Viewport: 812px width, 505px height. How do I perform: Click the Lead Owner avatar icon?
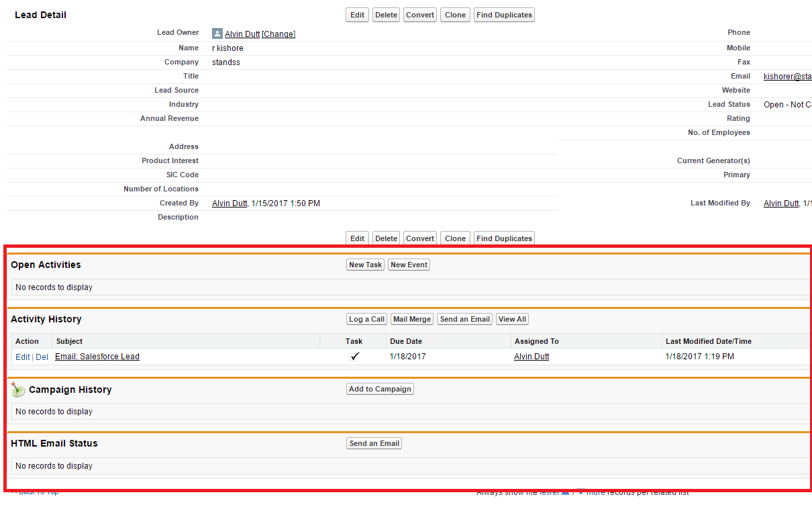217,34
